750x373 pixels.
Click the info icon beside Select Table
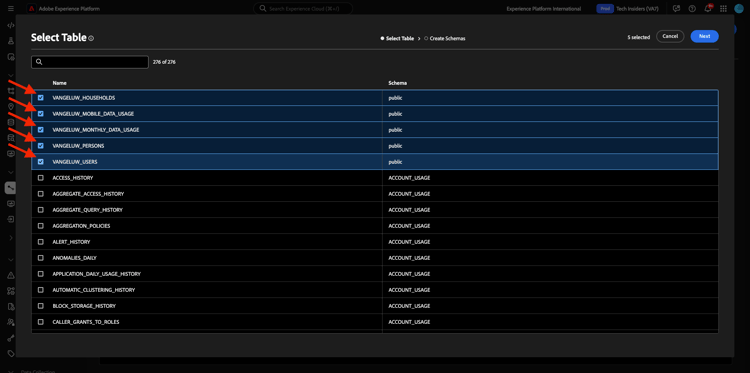(x=91, y=38)
